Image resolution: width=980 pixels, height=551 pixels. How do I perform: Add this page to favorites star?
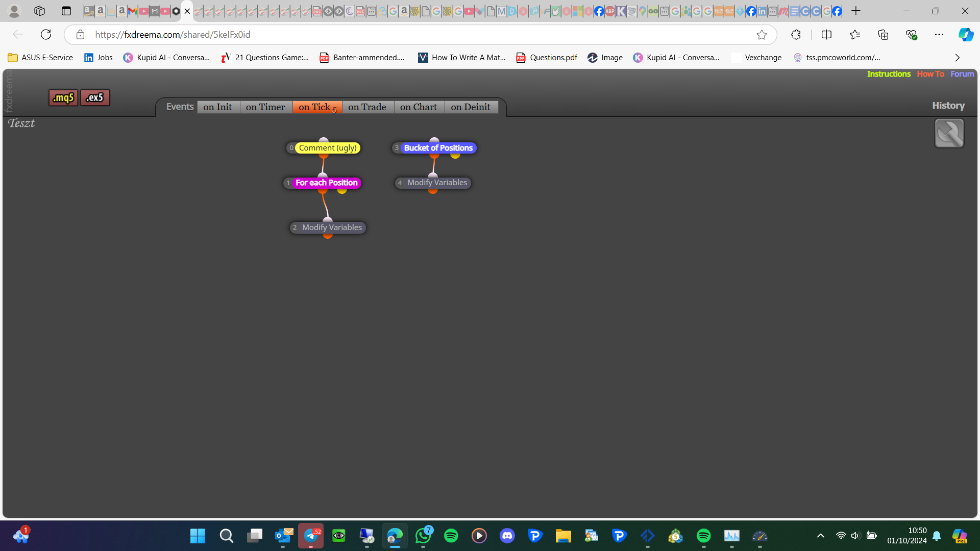pos(762,35)
